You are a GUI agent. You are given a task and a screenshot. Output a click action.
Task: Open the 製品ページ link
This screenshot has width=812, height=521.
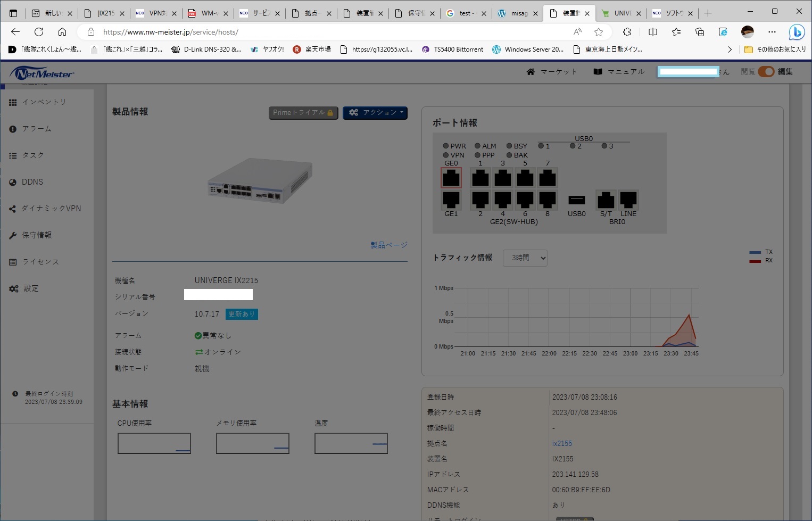point(389,245)
